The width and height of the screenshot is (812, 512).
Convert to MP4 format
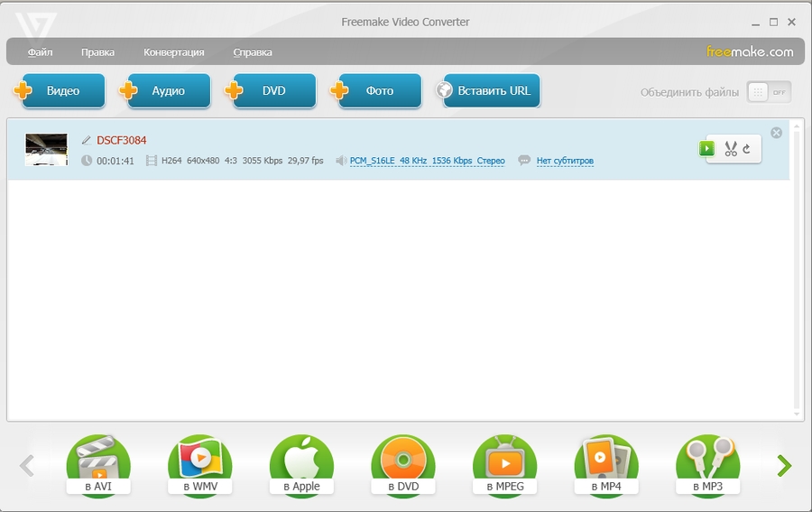[x=606, y=466]
